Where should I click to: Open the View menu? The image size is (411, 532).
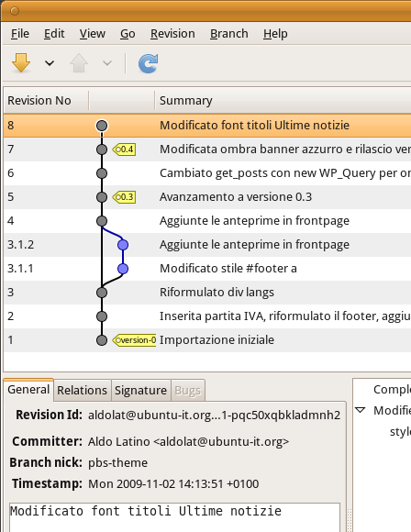pos(93,34)
